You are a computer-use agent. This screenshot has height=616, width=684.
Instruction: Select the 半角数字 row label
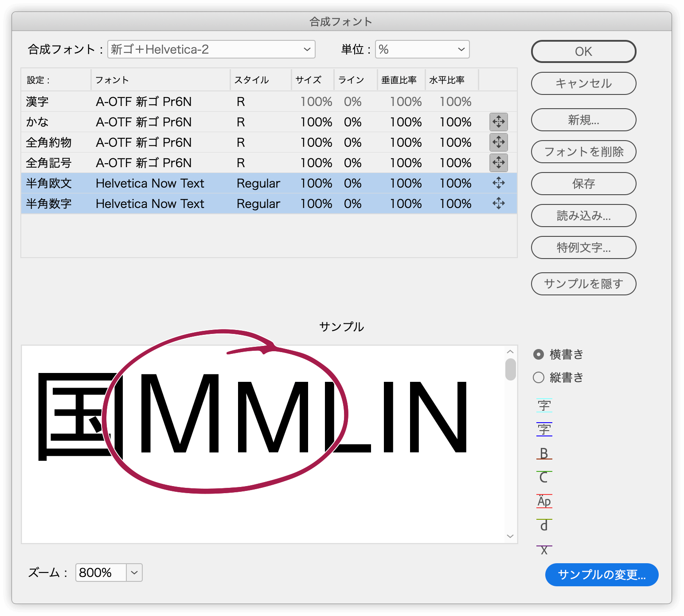click(x=49, y=204)
